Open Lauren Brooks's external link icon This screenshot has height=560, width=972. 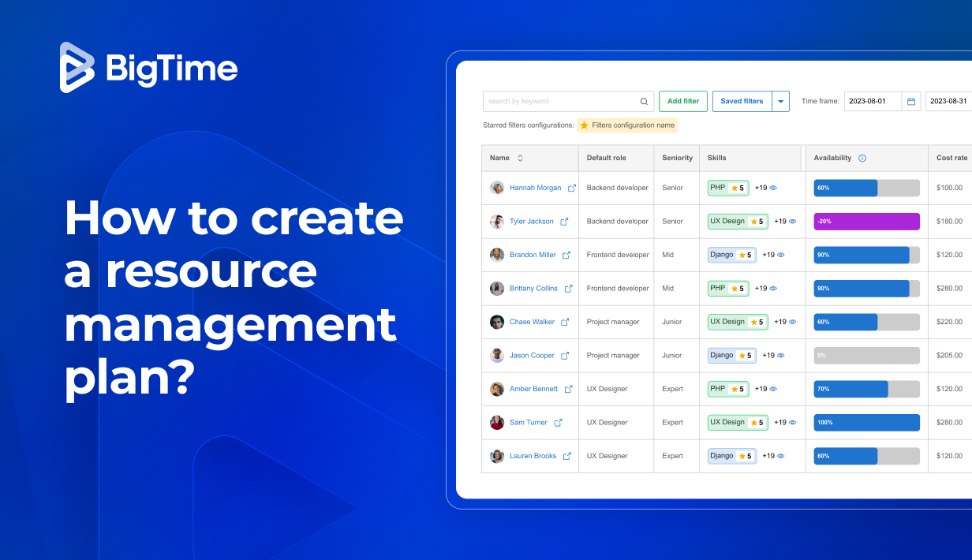pyautogui.click(x=566, y=456)
